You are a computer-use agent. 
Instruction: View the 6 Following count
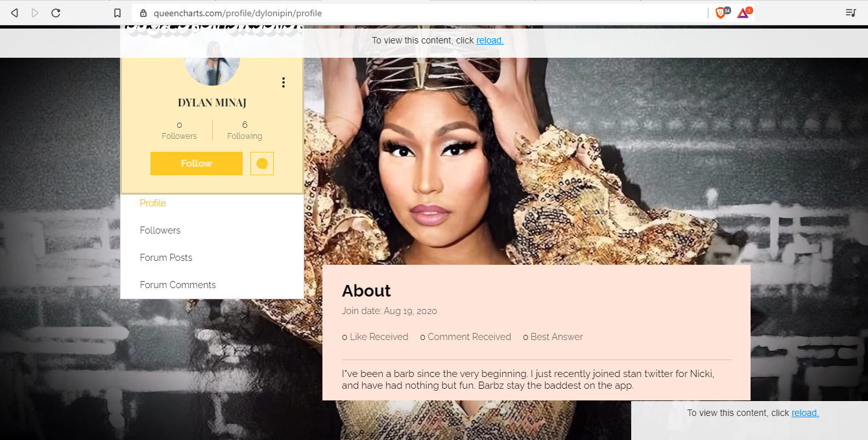245,130
